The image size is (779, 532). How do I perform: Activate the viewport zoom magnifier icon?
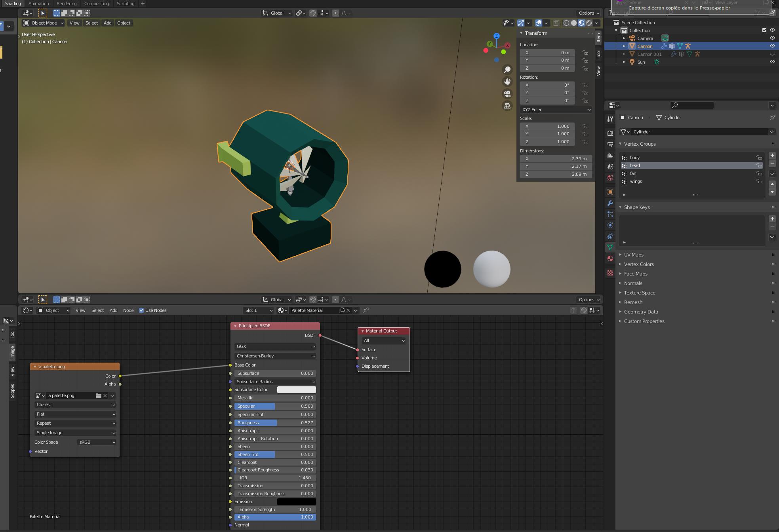pos(507,69)
